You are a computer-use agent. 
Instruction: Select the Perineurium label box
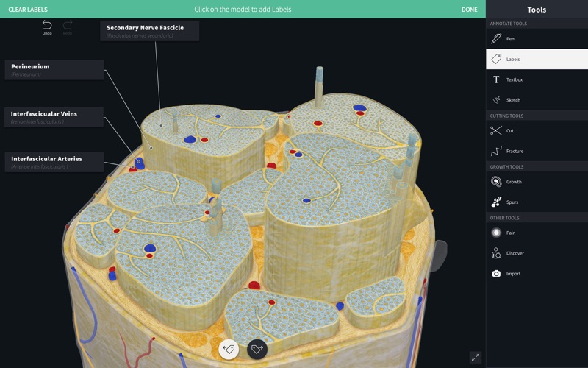point(54,70)
